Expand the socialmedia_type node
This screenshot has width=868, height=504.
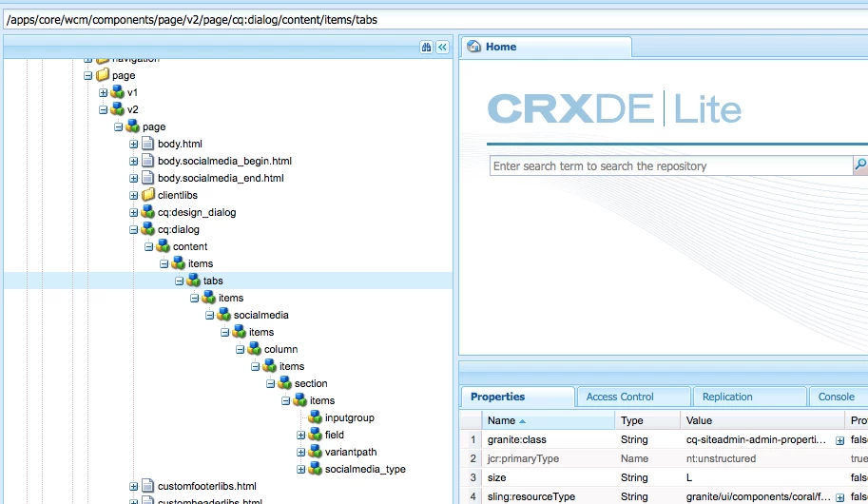(300, 469)
